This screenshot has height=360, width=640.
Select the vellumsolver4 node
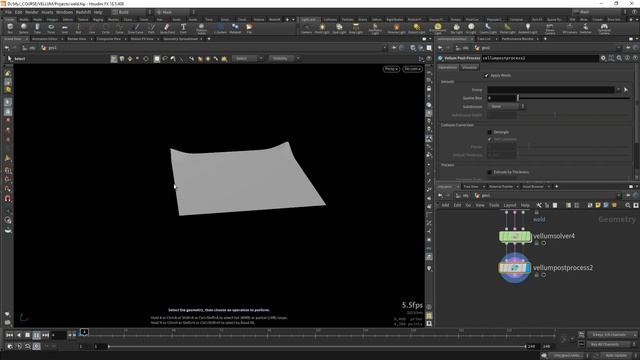[515, 236]
